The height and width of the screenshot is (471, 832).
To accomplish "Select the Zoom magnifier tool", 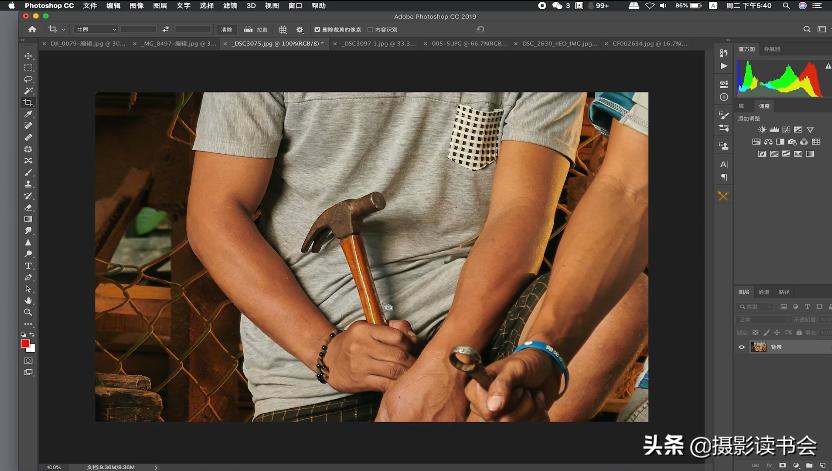I will 28,312.
